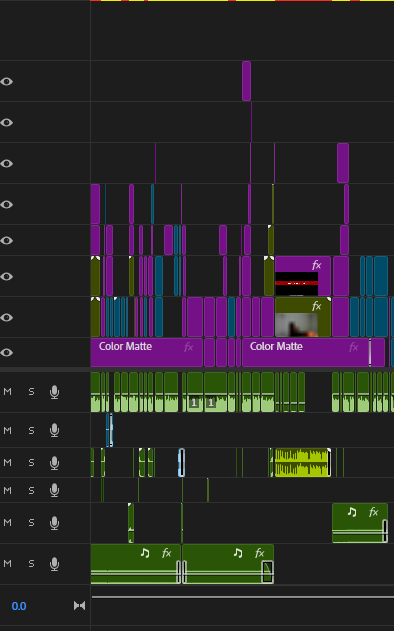Solo the track with the yellow-green waveform clip

31,462
